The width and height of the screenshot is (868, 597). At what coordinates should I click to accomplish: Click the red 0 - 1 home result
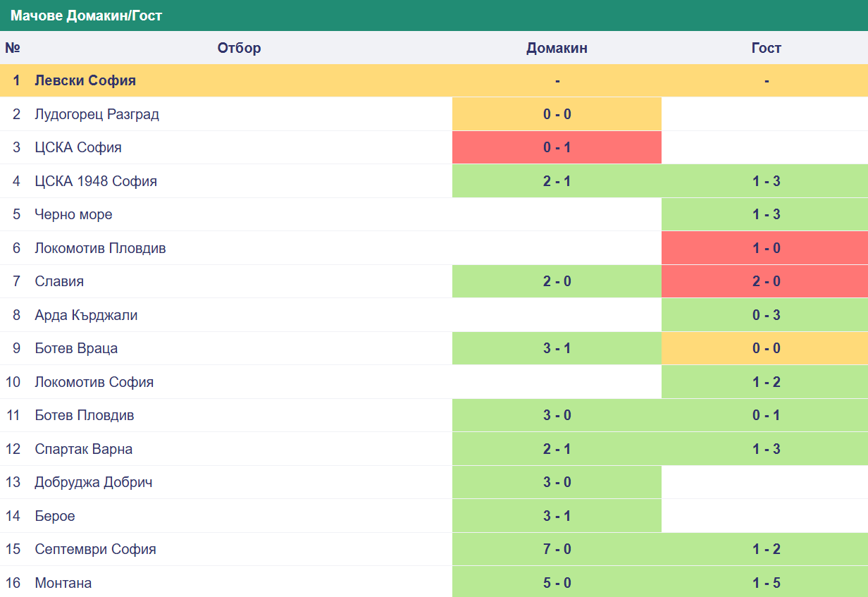point(557,148)
